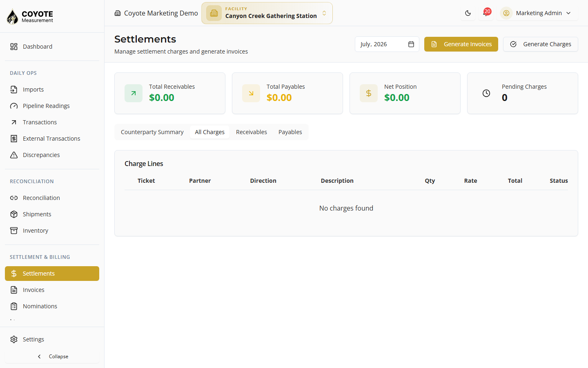This screenshot has height=368, width=588.
Task: Navigate to Reconciliation page
Action: (52, 198)
